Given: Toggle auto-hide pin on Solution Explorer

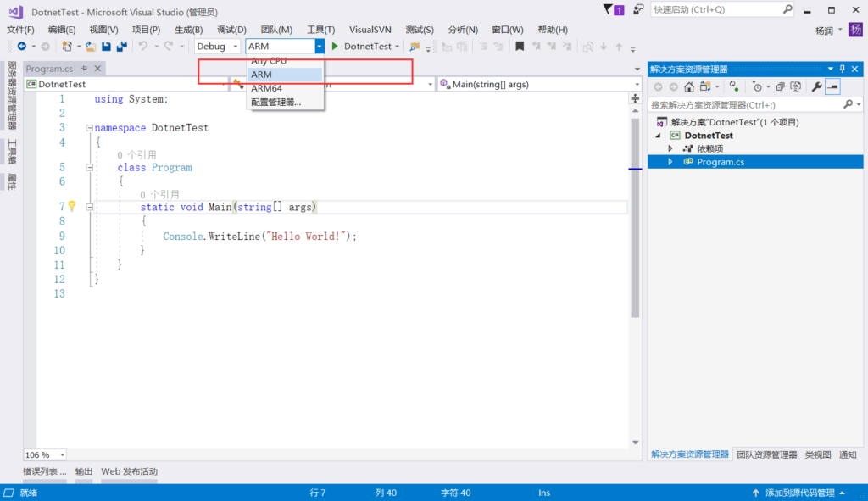Looking at the screenshot, I should coord(843,69).
